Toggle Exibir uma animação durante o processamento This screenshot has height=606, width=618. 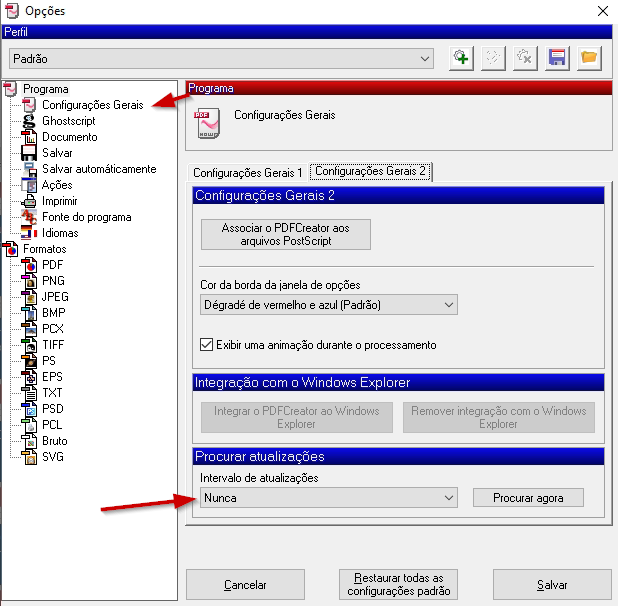207,345
